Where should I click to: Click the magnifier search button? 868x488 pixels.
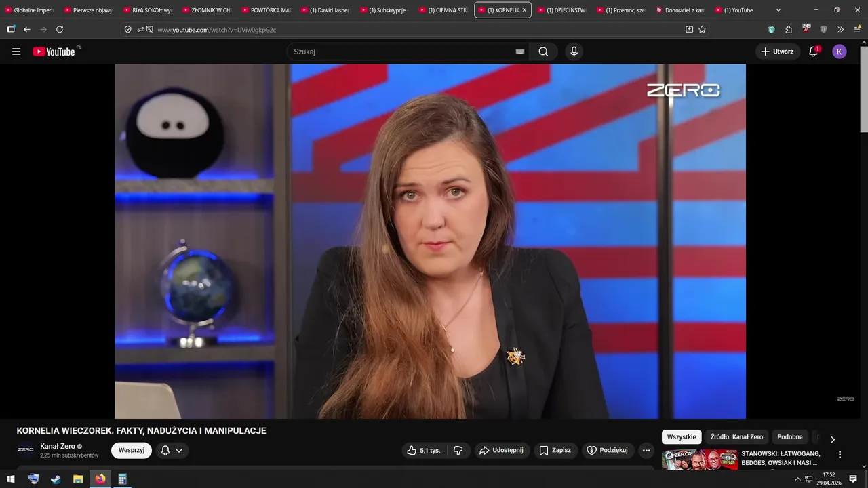point(543,52)
